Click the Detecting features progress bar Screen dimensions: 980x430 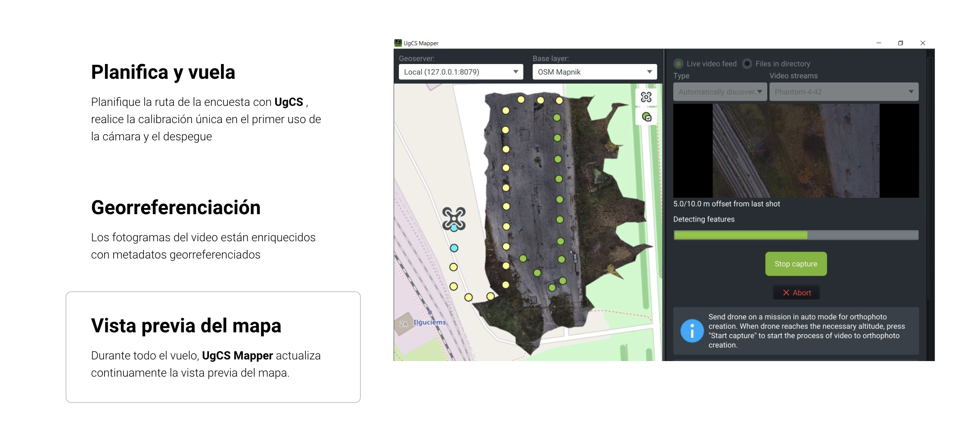click(x=796, y=235)
